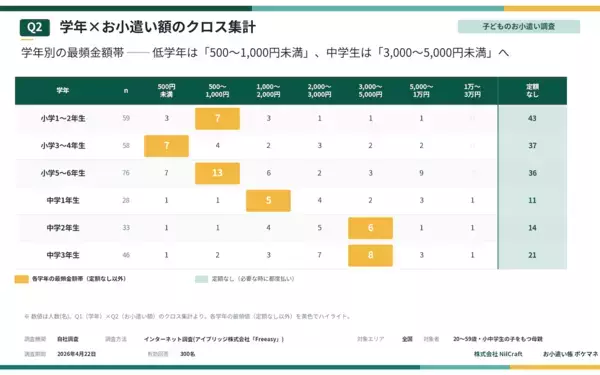Screen dimensions: 600x375
Task: Click the '14' 定額なし value for 中学2年生
Action: (x=532, y=228)
